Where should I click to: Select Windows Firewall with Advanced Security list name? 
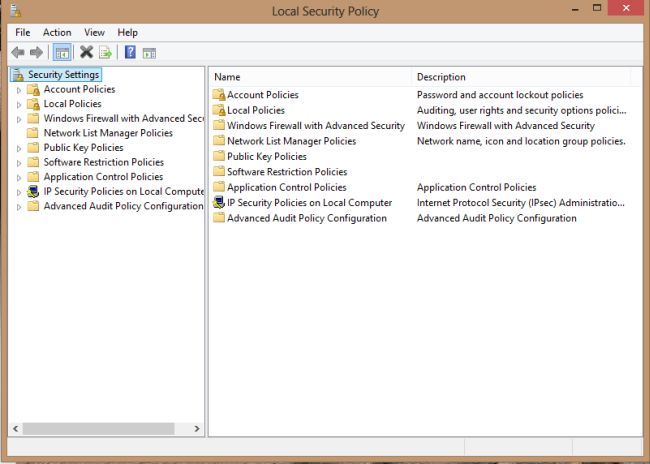click(316, 126)
